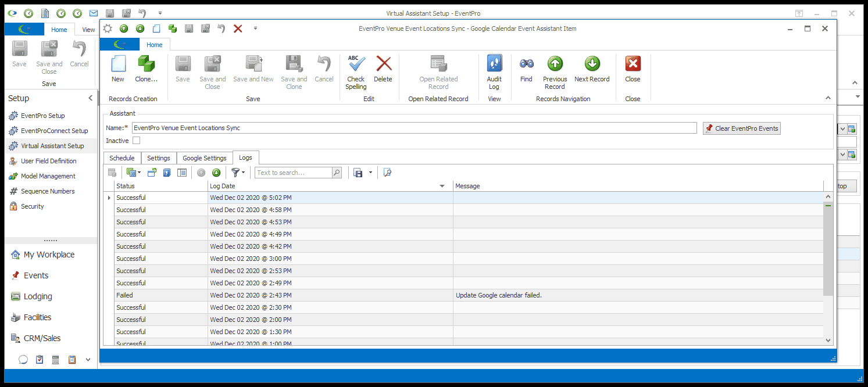Viewport: 868px width, 387px height.
Task: Open the filter funnel dropdown
Action: 238,173
